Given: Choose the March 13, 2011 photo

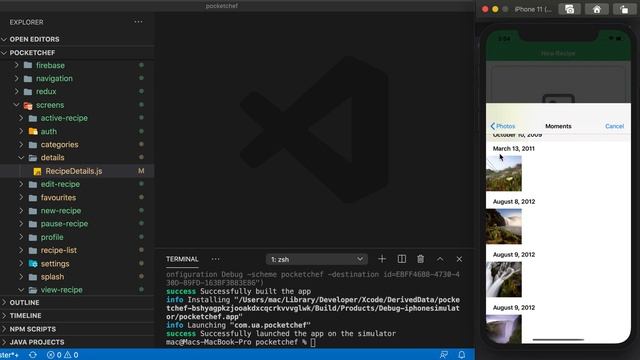Looking at the screenshot, I should pos(504,173).
